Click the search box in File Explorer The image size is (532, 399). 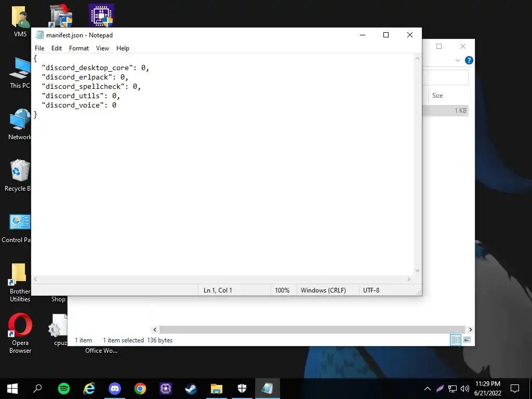point(445,78)
